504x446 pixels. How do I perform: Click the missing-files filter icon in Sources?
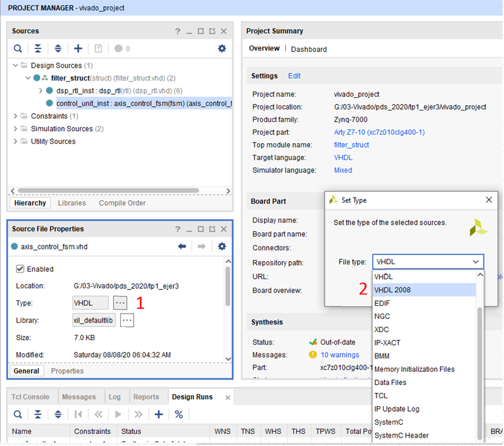(98, 48)
